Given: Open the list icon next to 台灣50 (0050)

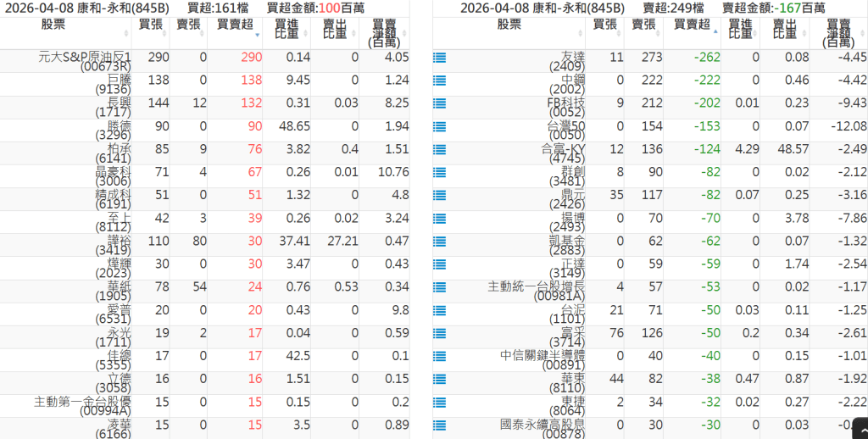Looking at the screenshot, I should (439, 126).
